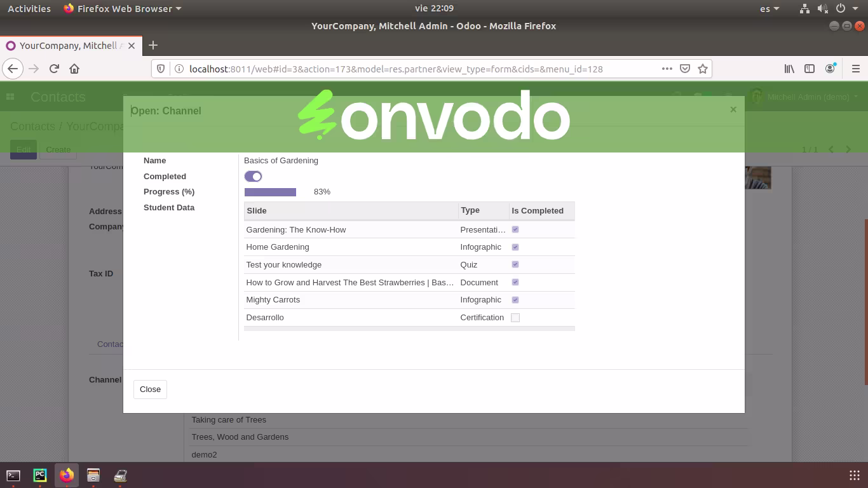The image size is (868, 488).
Task: Open Trees, Wood and Gardens channel row
Action: coord(469,437)
